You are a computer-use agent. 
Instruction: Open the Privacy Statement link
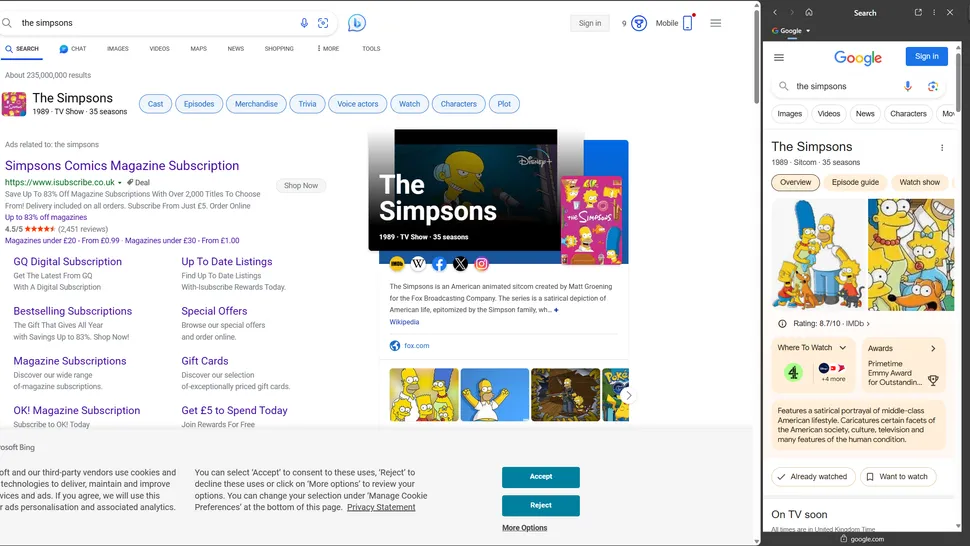[x=381, y=507]
